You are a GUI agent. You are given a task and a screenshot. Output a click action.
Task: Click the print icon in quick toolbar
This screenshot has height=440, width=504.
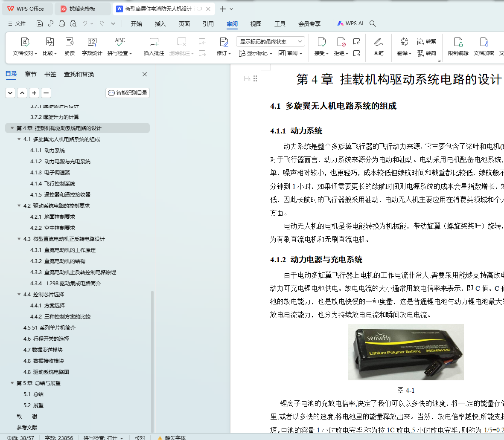(62, 23)
